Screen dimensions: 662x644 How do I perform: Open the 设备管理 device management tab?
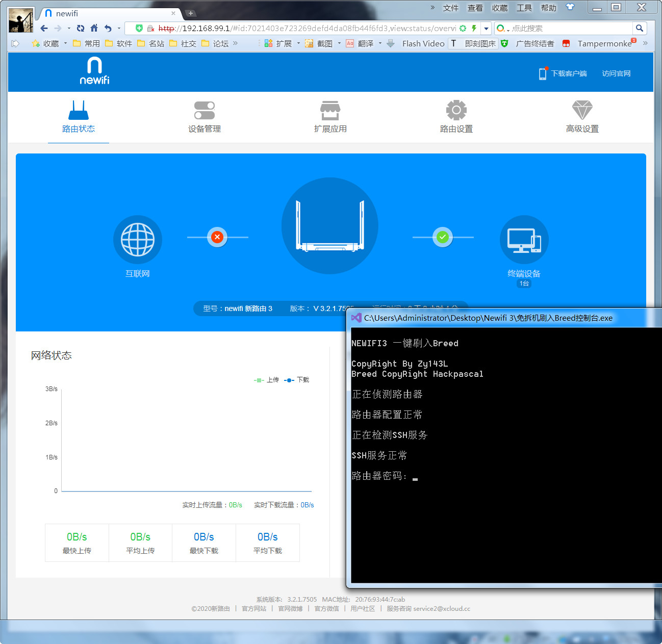pyautogui.click(x=205, y=117)
